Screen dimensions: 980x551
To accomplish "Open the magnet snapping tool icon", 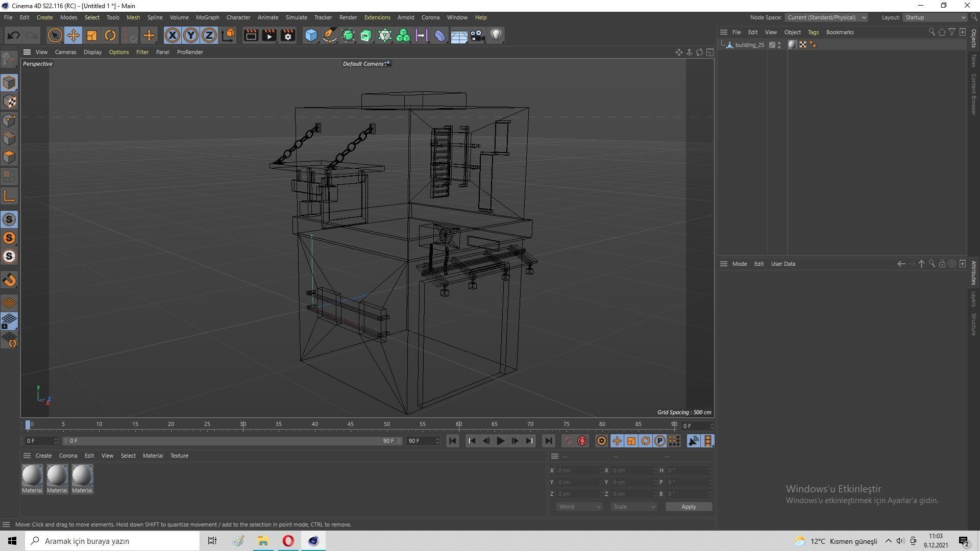I will point(9,280).
